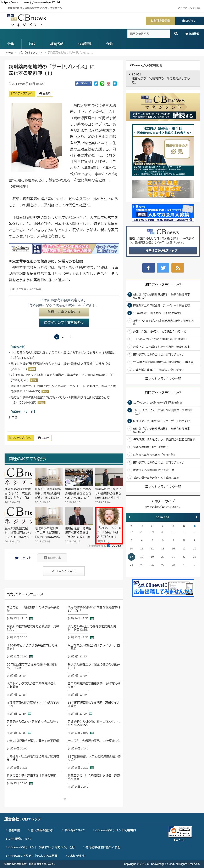Click ログインして全文を読む button

tap(64, 322)
